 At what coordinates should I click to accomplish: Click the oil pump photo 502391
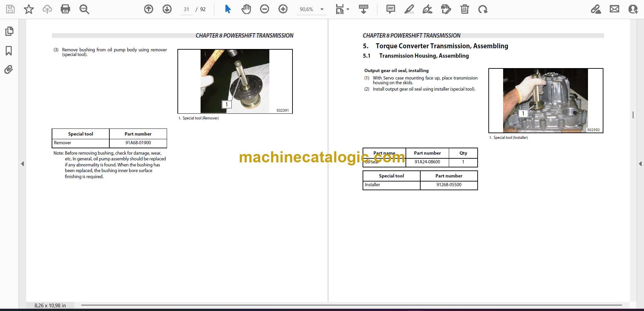pos(235,81)
